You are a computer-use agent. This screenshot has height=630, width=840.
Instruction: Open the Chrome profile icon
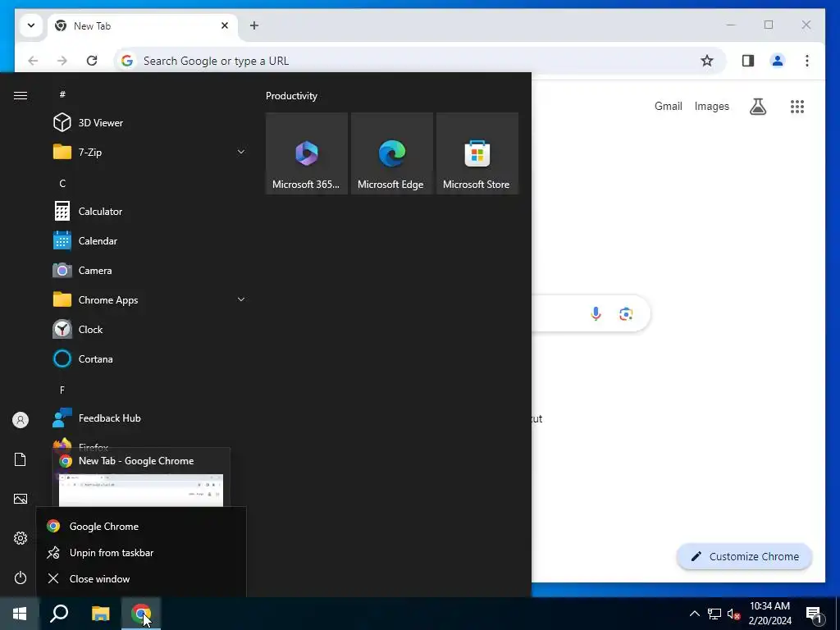(x=778, y=61)
